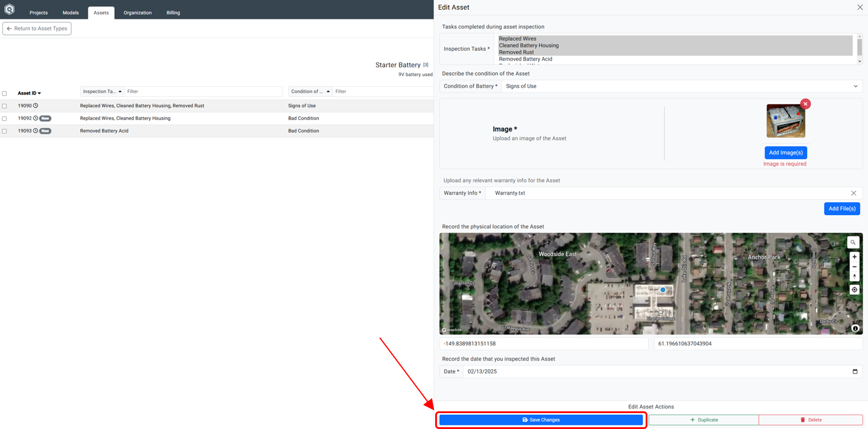Click New badge on asset 19093
The width and height of the screenshot is (868, 429).
[45, 131]
